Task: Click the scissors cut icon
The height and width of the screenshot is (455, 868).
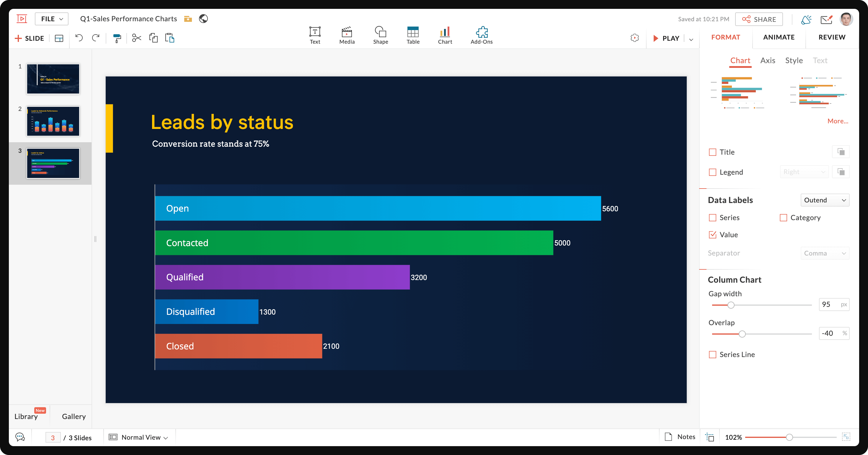Action: pos(136,38)
